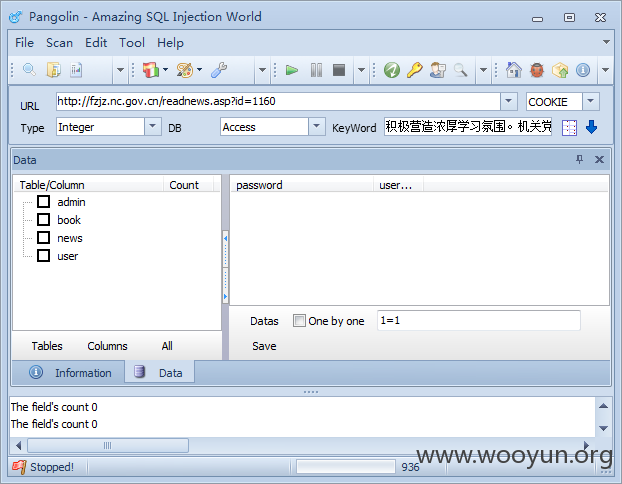This screenshot has height=484, width=622.
Task: Click the password column header
Action: click(x=301, y=185)
